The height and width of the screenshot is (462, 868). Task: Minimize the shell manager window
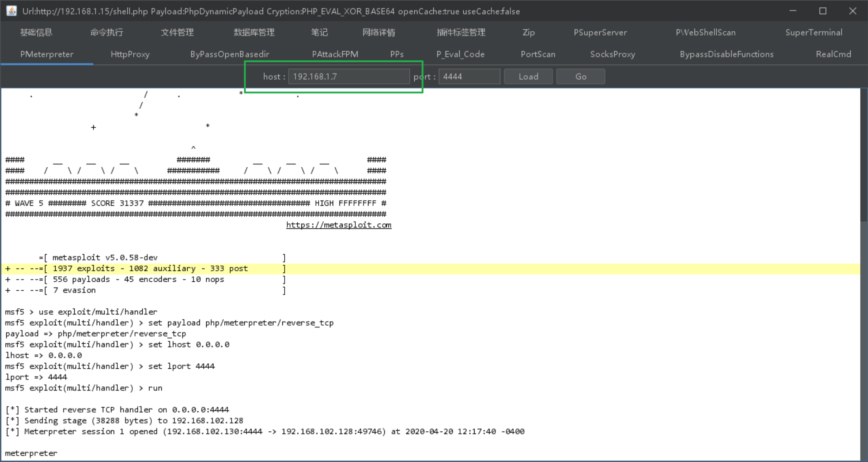[793, 11]
